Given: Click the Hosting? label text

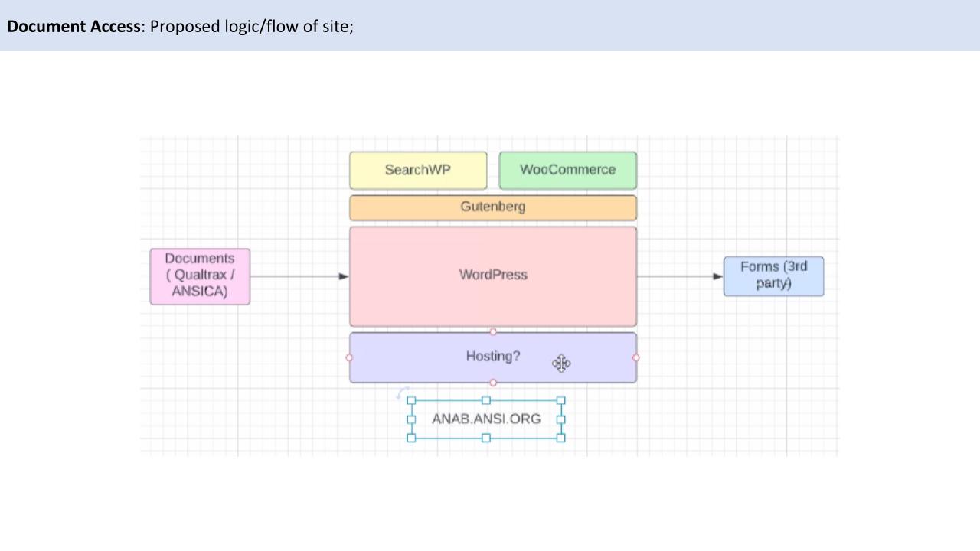Looking at the screenshot, I should click(492, 357).
